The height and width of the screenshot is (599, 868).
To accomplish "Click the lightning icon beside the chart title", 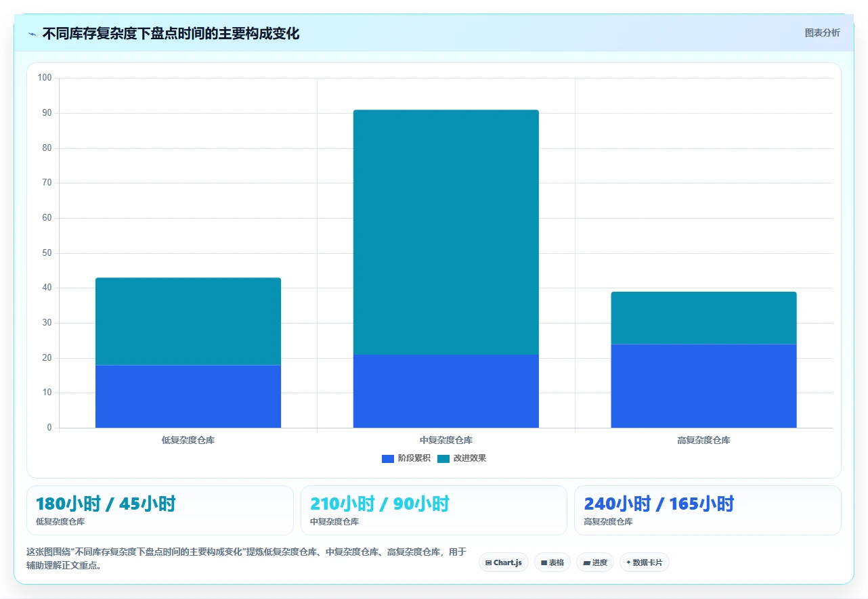I will [x=32, y=34].
